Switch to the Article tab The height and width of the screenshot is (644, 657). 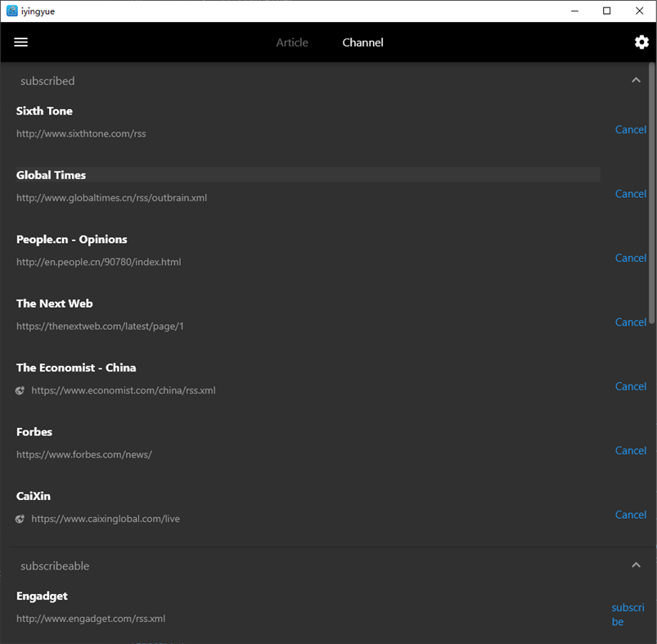coord(292,43)
